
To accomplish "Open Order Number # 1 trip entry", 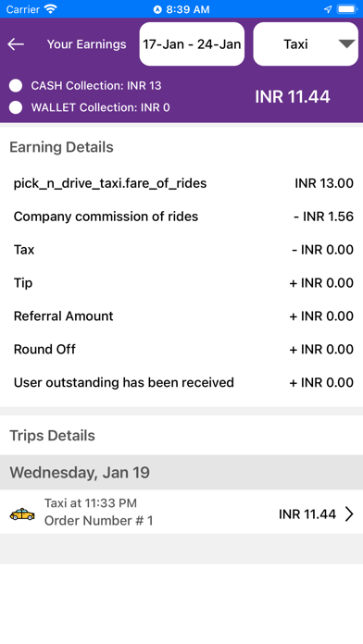I will (x=181, y=512).
